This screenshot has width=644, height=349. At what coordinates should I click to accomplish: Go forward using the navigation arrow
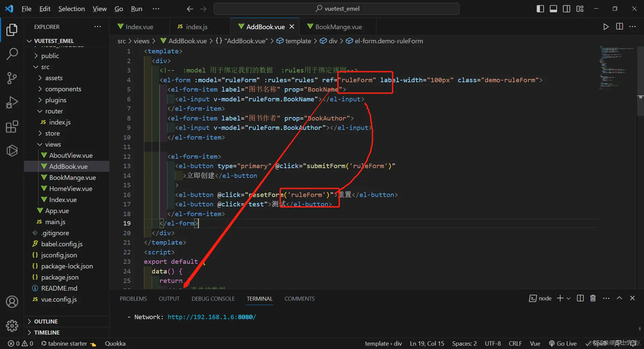tap(203, 9)
